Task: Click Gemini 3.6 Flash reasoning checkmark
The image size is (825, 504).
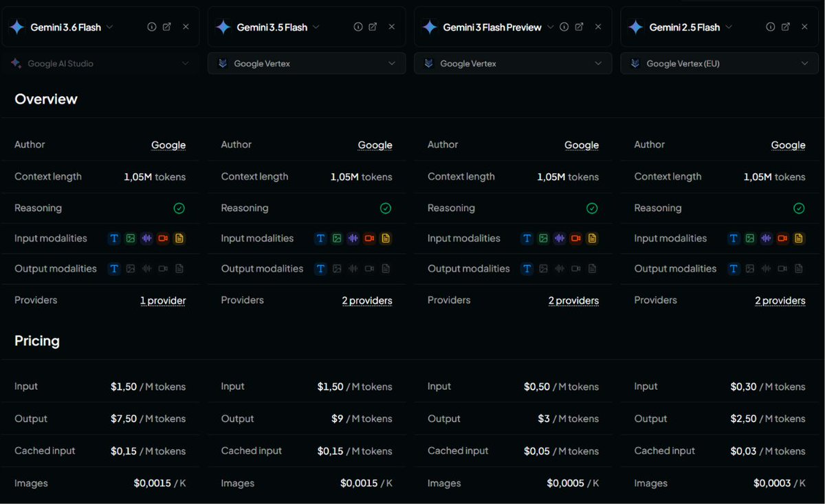Action: [179, 208]
